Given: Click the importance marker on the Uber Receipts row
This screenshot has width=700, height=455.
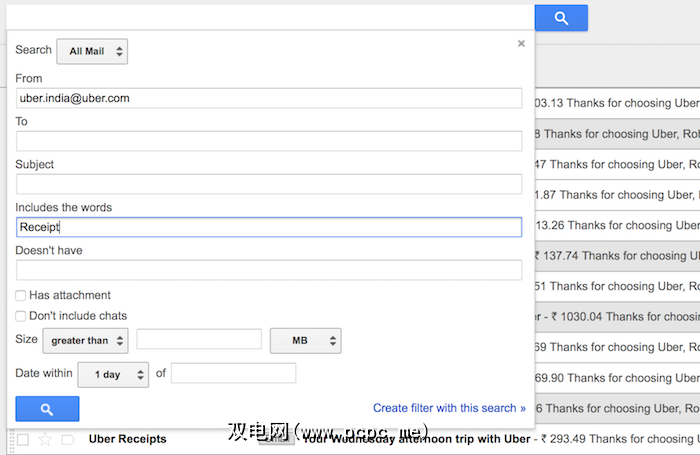Looking at the screenshot, I should [67, 440].
